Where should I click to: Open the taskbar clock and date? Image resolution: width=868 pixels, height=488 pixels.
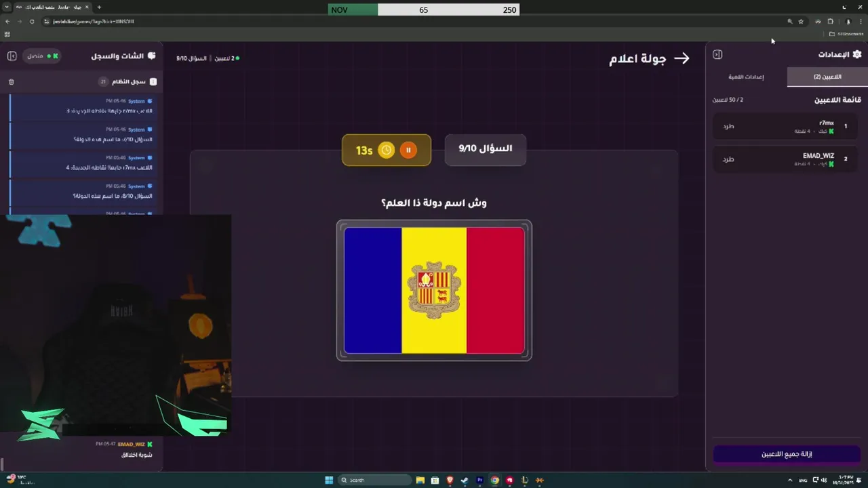pyautogui.click(x=844, y=480)
